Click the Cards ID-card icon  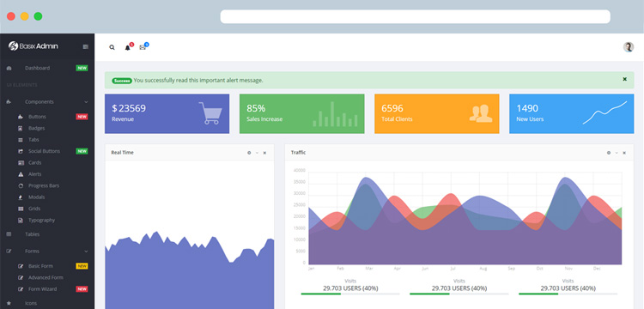click(21, 163)
